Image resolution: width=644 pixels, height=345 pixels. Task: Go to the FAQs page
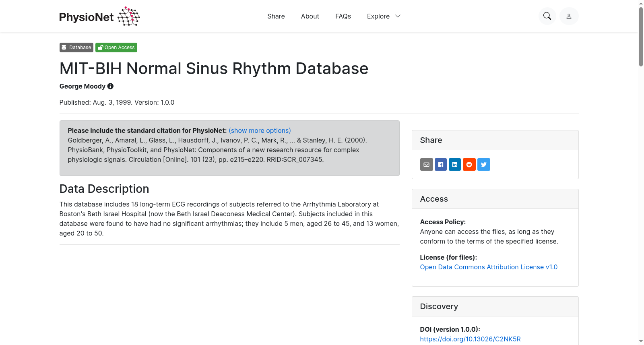point(343,16)
